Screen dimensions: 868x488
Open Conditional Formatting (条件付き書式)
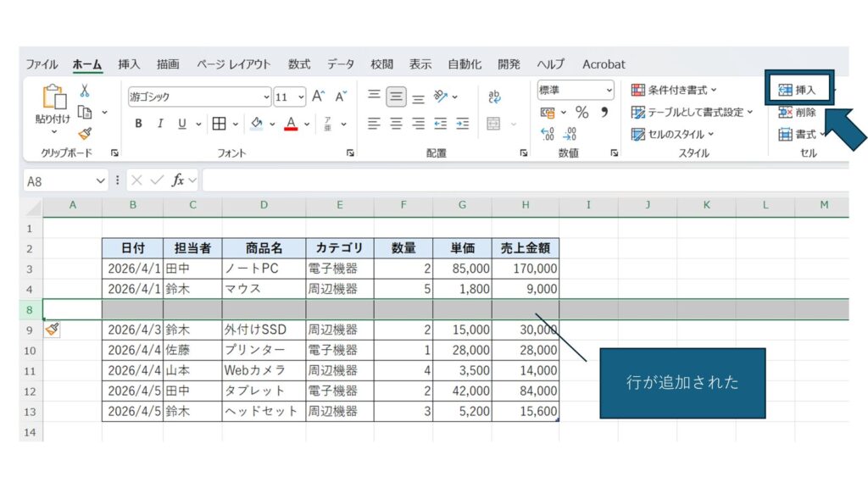point(675,90)
